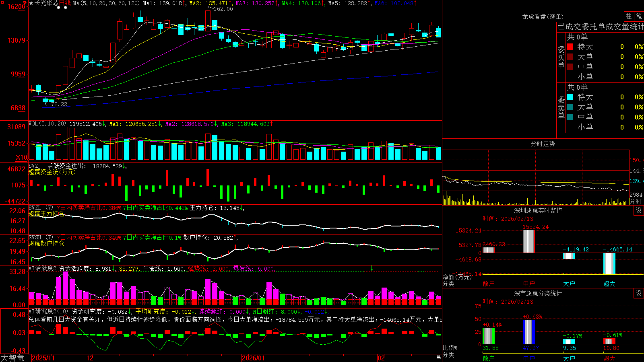644x362 pixels.
Task: Click dark red 大单 swatch in 委买单
Action: coord(570,57)
